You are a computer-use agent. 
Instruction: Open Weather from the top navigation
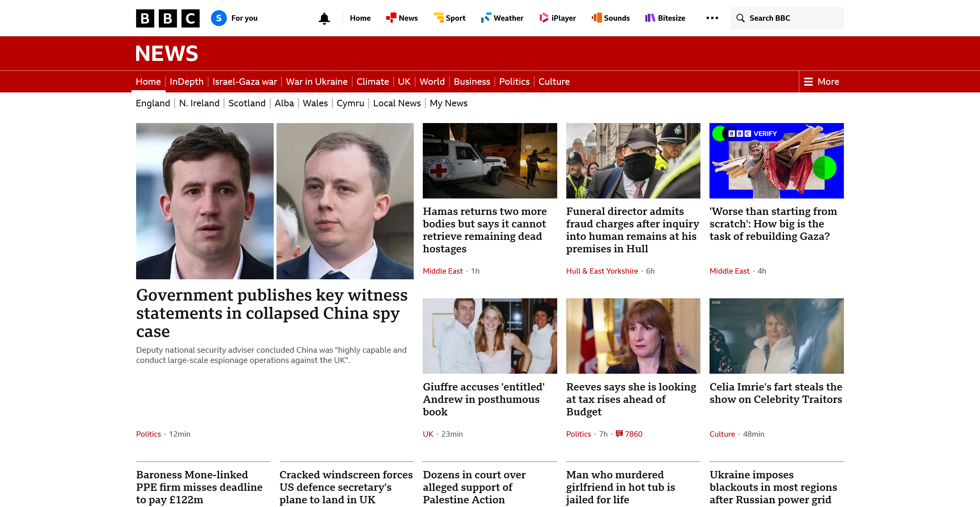502,18
